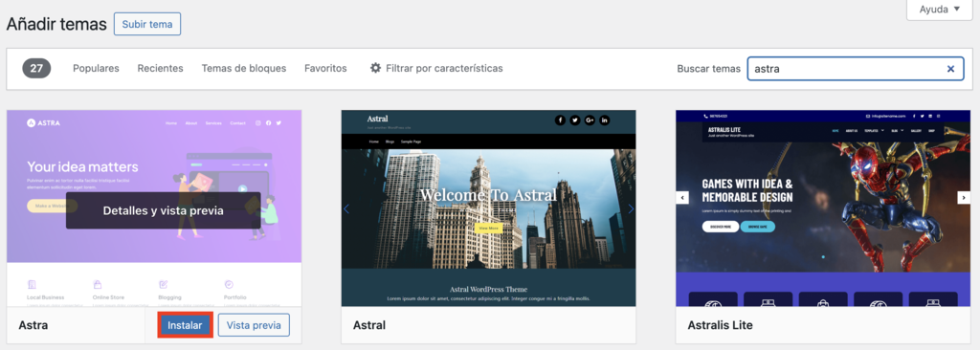Switch to the Favoritos tab
The width and height of the screenshot is (980, 350).
(x=325, y=68)
